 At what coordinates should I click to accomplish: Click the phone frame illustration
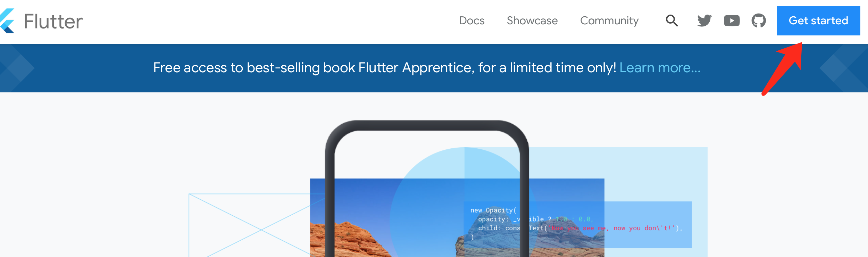click(427, 189)
